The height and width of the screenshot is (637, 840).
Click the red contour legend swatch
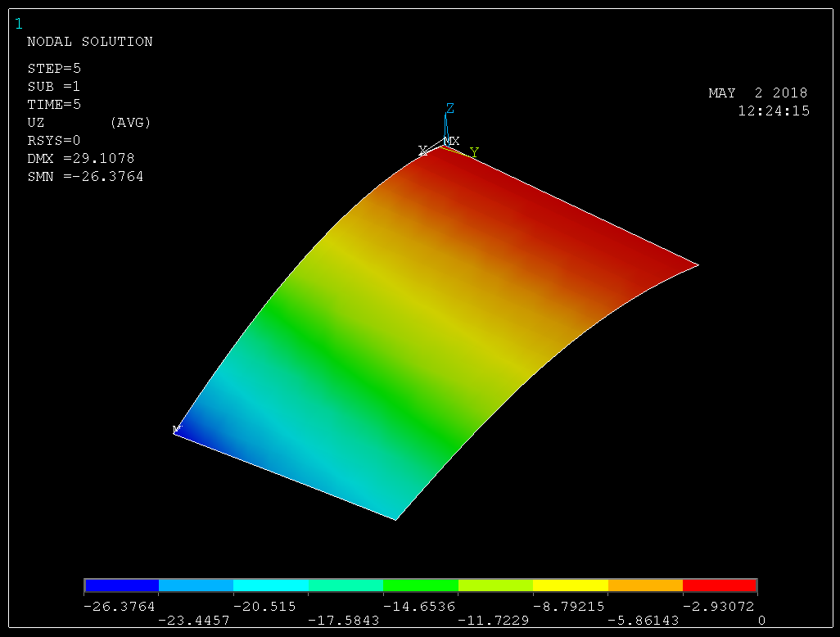720,585
